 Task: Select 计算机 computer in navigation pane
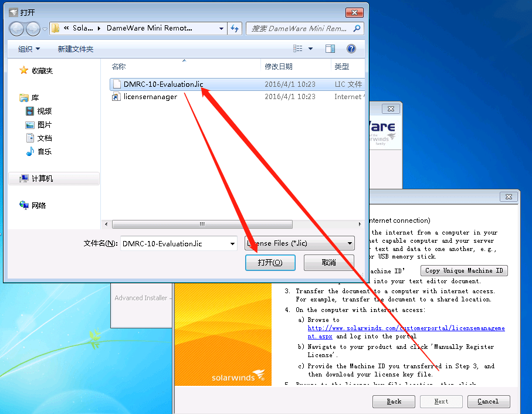(42, 178)
